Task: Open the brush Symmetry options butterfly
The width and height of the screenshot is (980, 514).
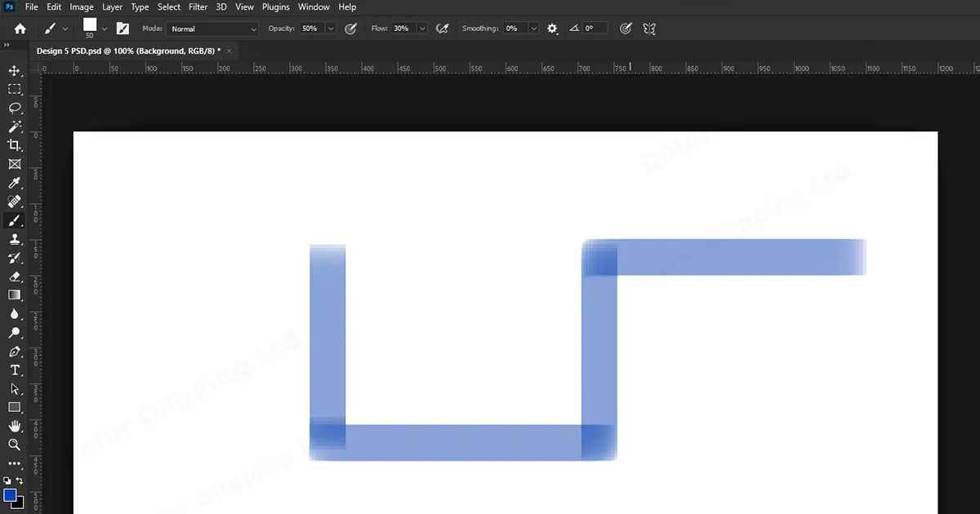Action: (648, 28)
